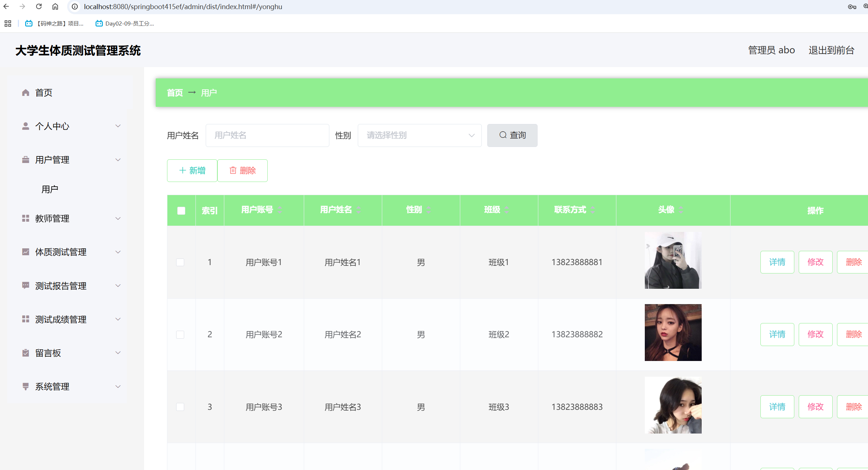868x470 pixels.
Task: Open 留言板 menu
Action: [67, 353]
